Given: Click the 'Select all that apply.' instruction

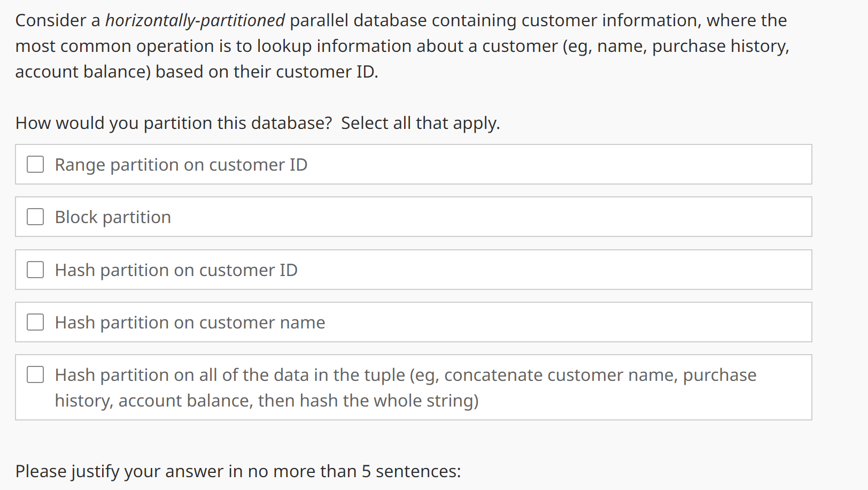Looking at the screenshot, I should [x=421, y=123].
